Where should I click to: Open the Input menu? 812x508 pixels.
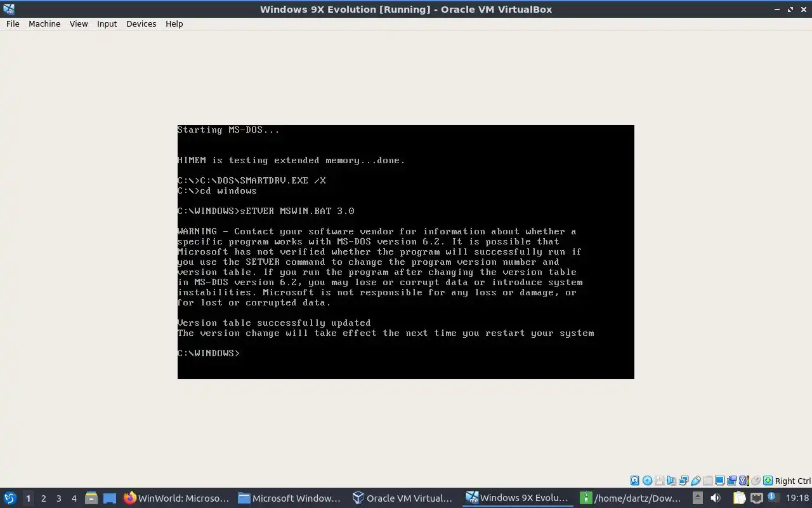(107, 23)
